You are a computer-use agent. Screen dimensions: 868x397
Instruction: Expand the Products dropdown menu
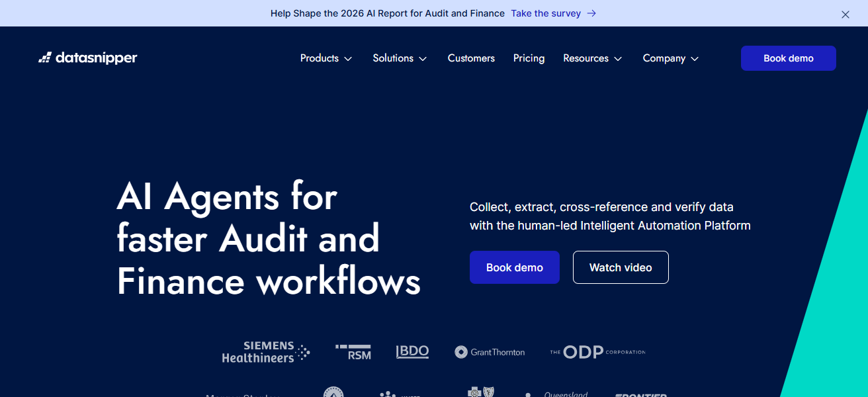[x=326, y=58]
